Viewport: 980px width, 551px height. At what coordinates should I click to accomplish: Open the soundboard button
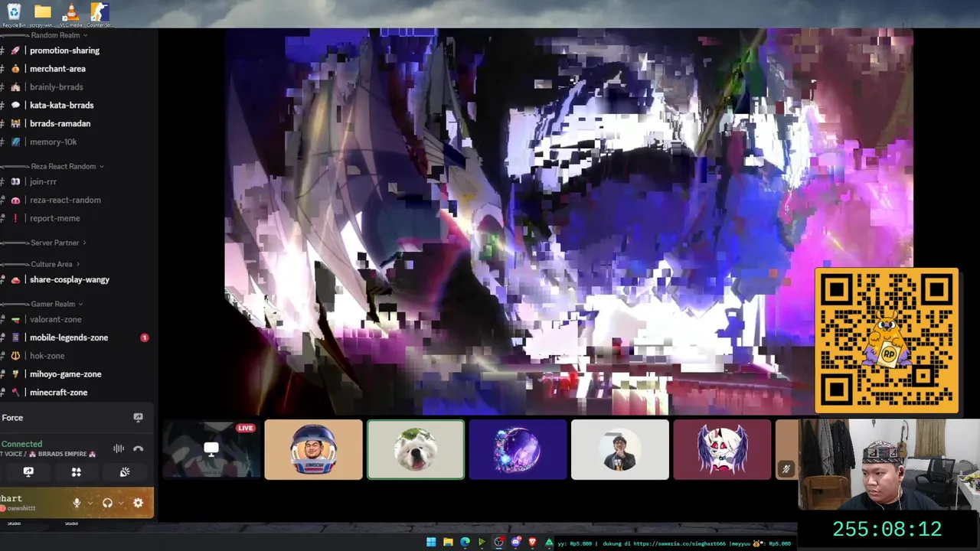click(x=125, y=472)
